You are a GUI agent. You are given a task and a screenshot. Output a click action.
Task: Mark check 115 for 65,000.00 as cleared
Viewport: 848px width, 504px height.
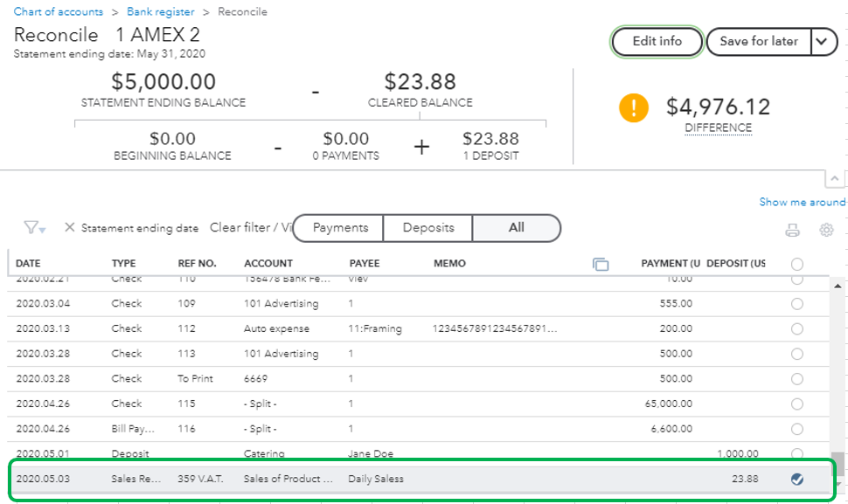(x=796, y=404)
